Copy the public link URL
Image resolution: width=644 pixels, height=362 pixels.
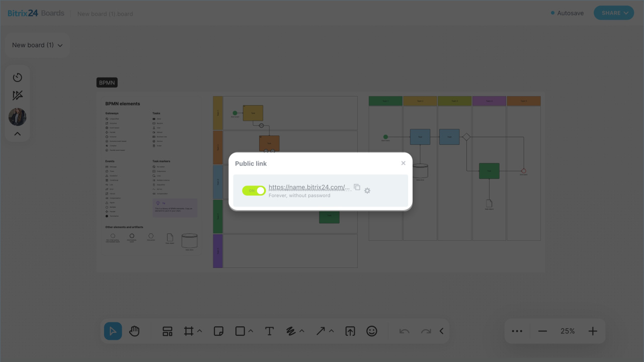pyautogui.click(x=357, y=187)
